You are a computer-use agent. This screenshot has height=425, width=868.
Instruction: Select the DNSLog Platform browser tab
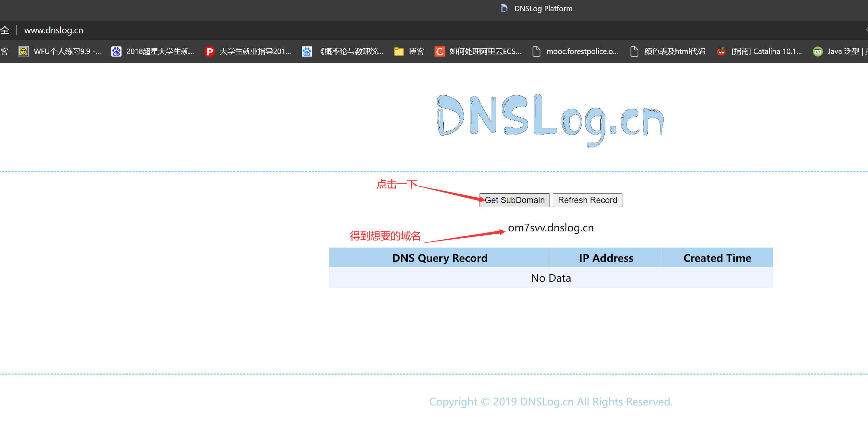(x=543, y=9)
